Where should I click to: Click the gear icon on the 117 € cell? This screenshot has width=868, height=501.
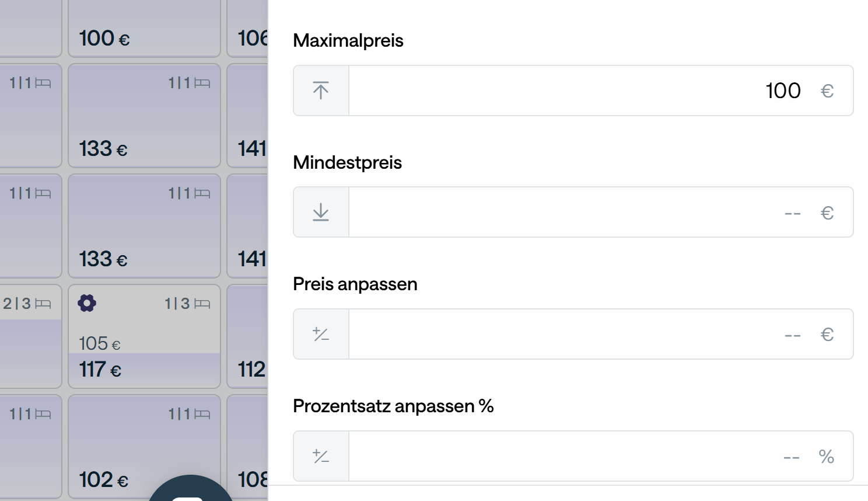87,303
